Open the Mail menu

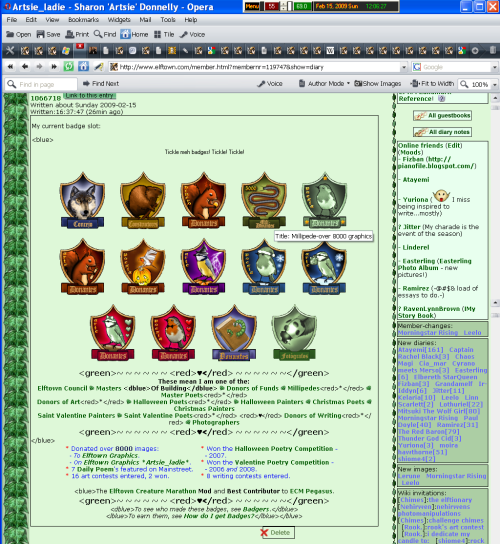click(x=145, y=20)
